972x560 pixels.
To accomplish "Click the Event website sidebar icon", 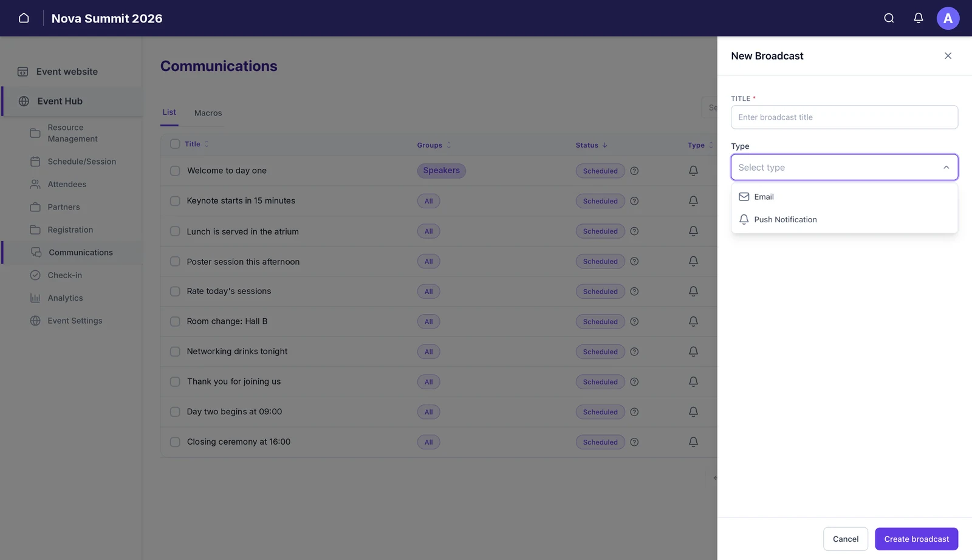I will coord(22,72).
